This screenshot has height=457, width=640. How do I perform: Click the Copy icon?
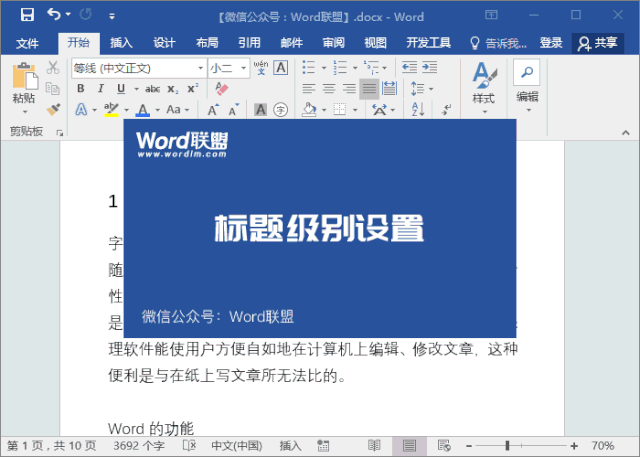(x=53, y=88)
